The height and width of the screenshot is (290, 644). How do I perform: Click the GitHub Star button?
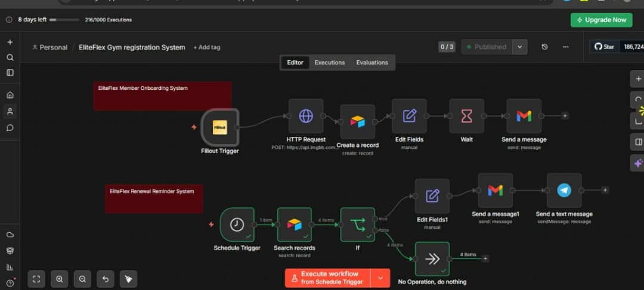click(604, 47)
